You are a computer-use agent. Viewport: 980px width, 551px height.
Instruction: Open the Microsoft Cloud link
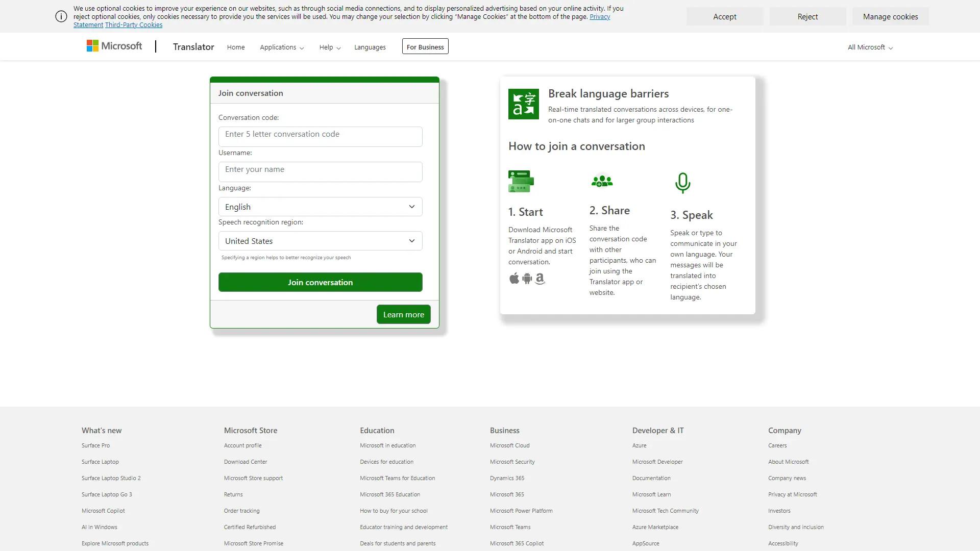pyautogui.click(x=510, y=445)
